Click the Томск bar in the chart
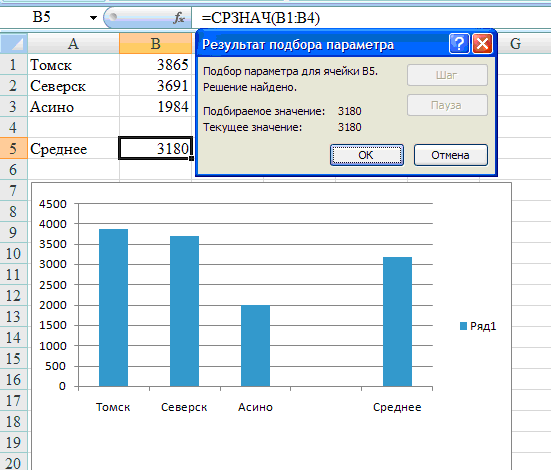Image resolution: width=551 pixels, height=470 pixels. 114,308
